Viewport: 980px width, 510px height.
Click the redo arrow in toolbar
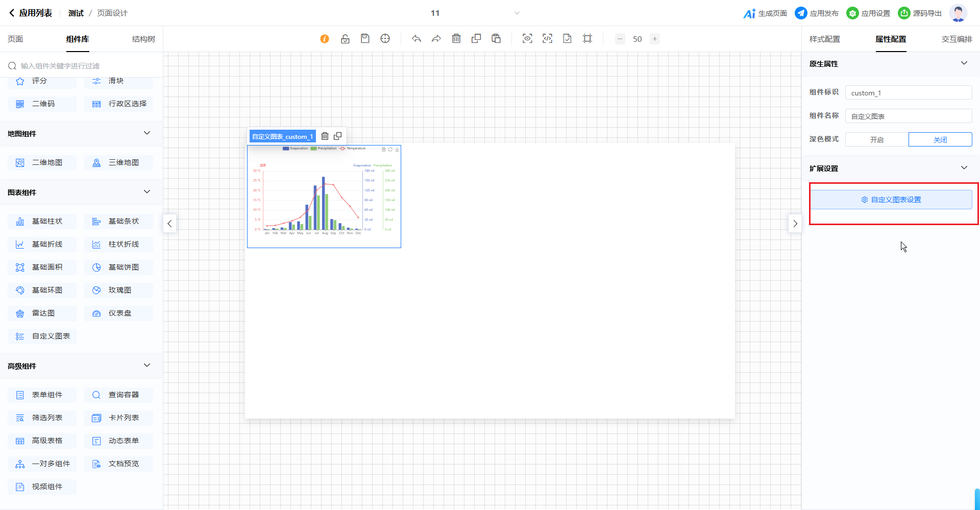[436, 39]
